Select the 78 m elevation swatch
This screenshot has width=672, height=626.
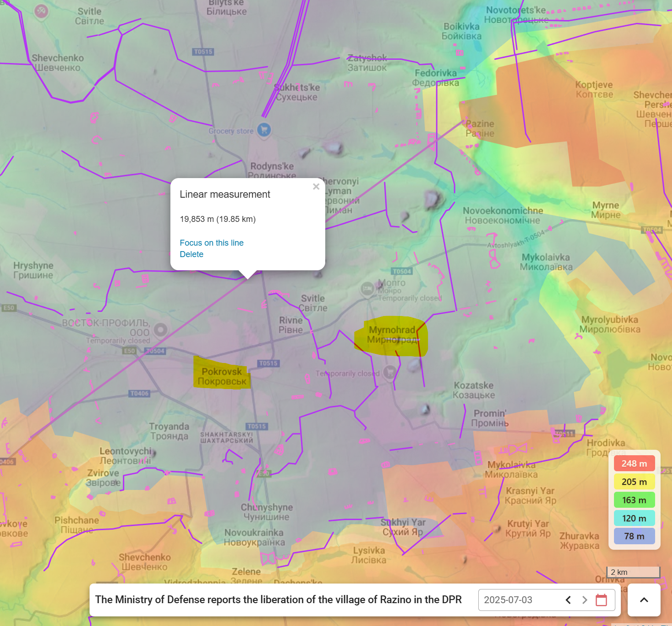click(634, 536)
